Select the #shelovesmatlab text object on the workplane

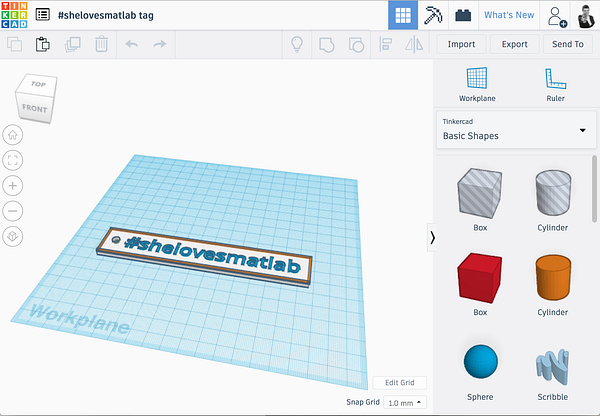click(x=213, y=255)
